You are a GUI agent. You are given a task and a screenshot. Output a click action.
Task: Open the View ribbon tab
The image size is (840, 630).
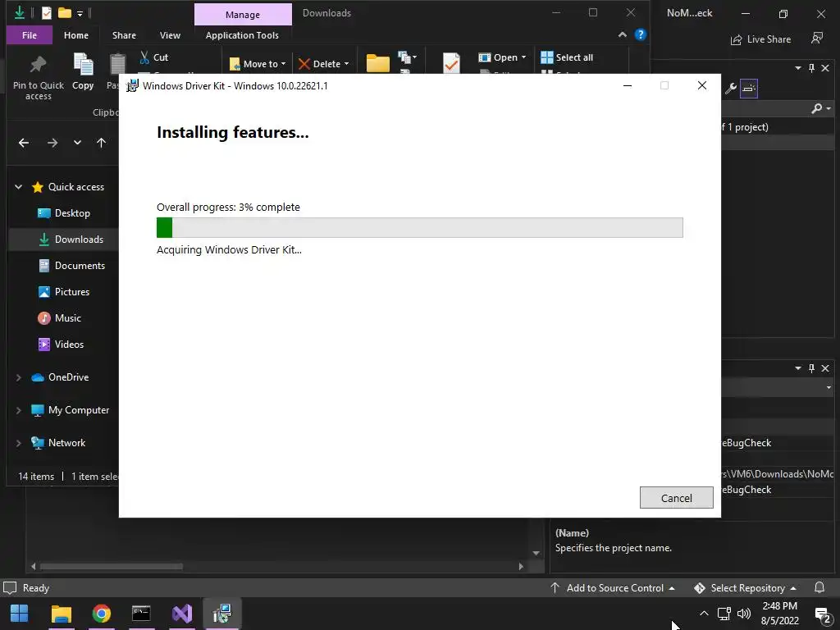pyautogui.click(x=170, y=35)
